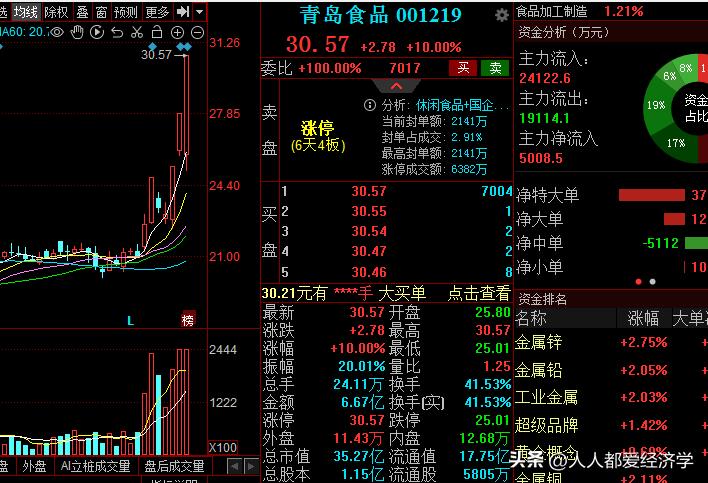
Task: Switch to the 盘后成交量 tab
Action: click(174, 466)
